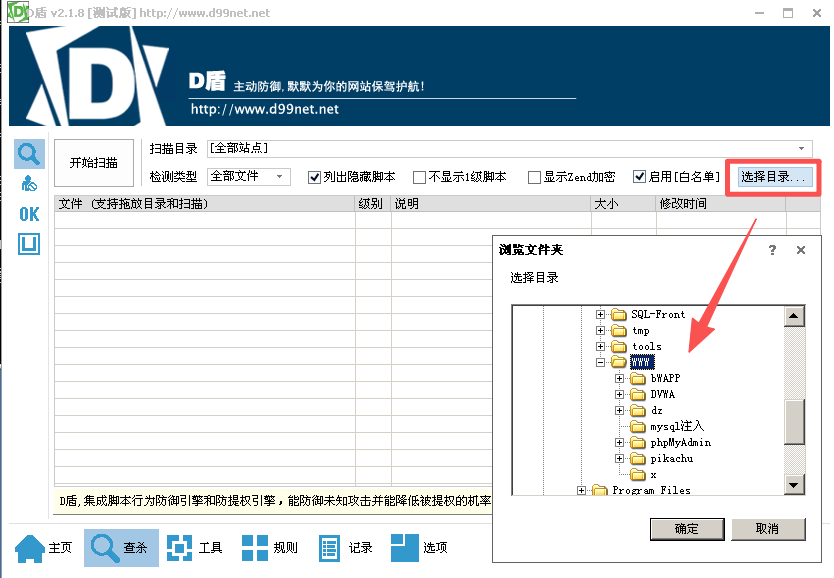Expand the dz folder node
This screenshot has height=578, width=834.
click(x=619, y=410)
